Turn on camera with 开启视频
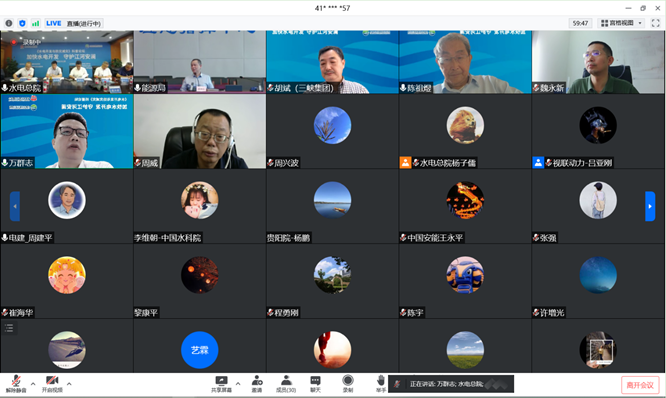The image size is (666, 398). coord(52,384)
